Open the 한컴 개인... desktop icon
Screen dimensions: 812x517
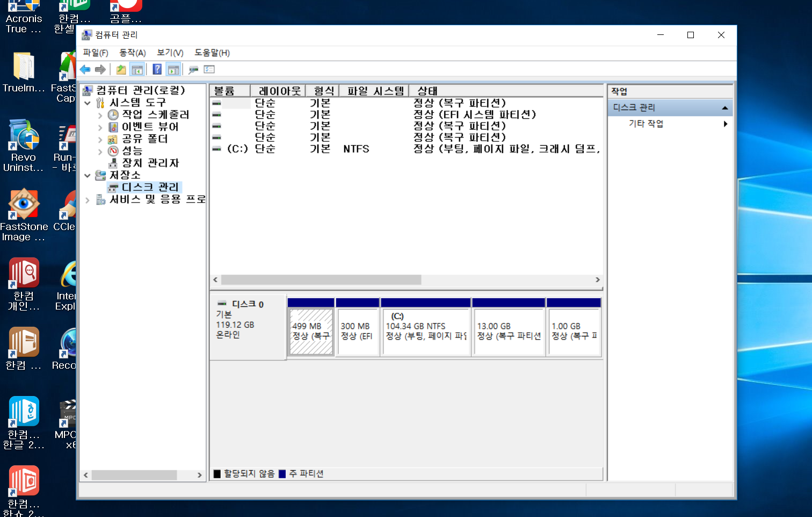[24, 284]
